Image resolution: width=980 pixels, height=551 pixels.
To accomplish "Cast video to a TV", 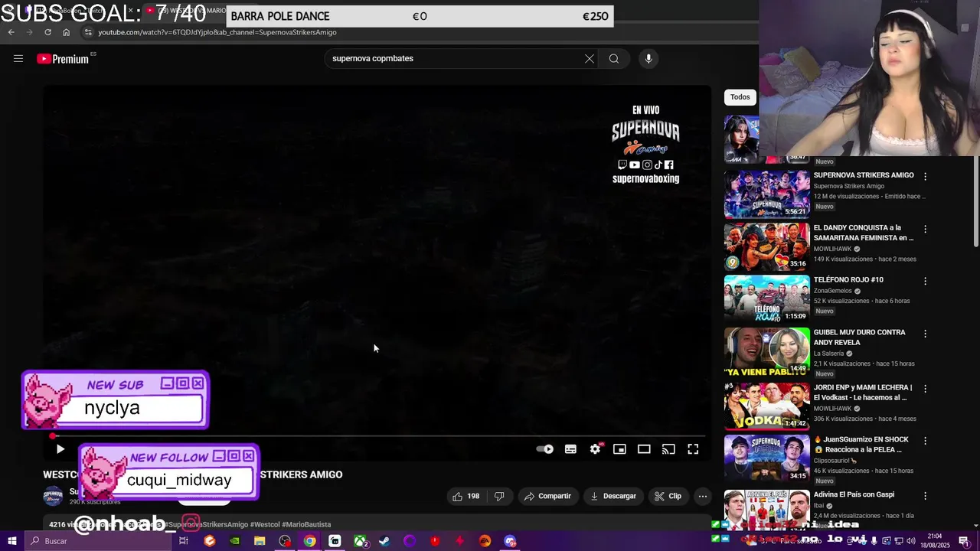I will pyautogui.click(x=668, y=449).
